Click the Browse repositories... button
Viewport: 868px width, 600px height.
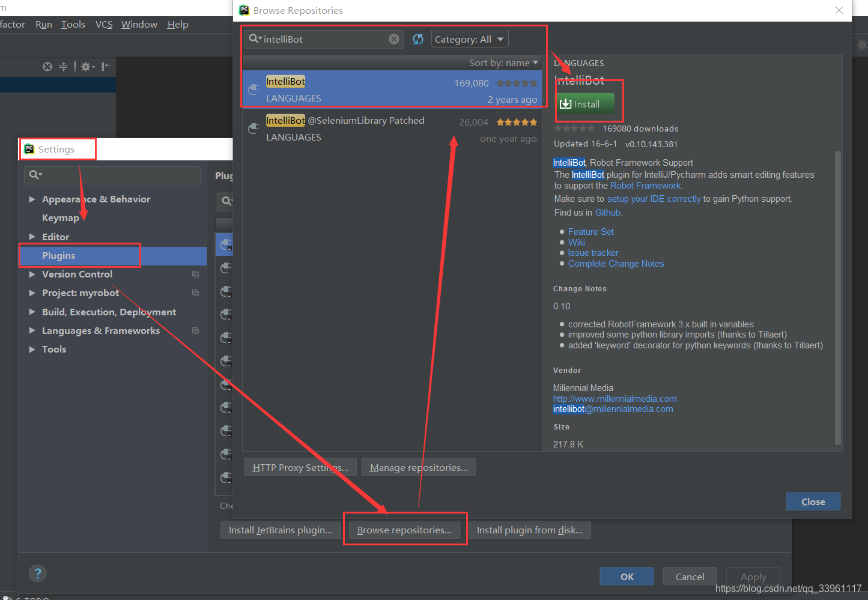click(404, 530)
